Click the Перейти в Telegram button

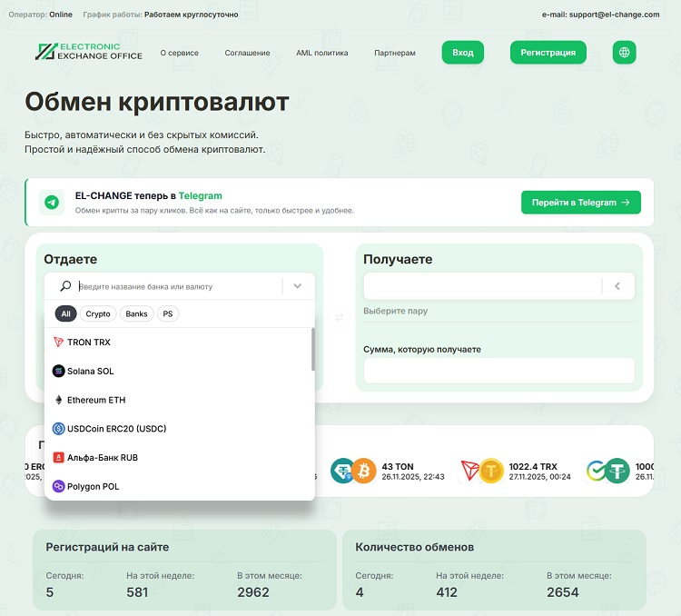click(x=580, y=203)
